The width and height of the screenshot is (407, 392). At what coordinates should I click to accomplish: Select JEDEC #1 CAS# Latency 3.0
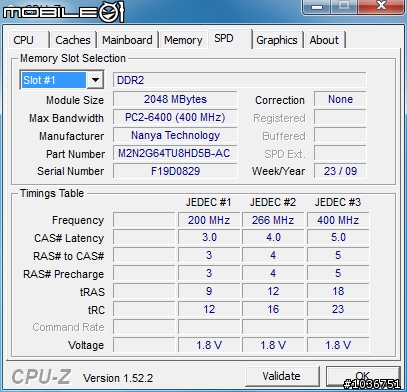click(x=209, y=237)
